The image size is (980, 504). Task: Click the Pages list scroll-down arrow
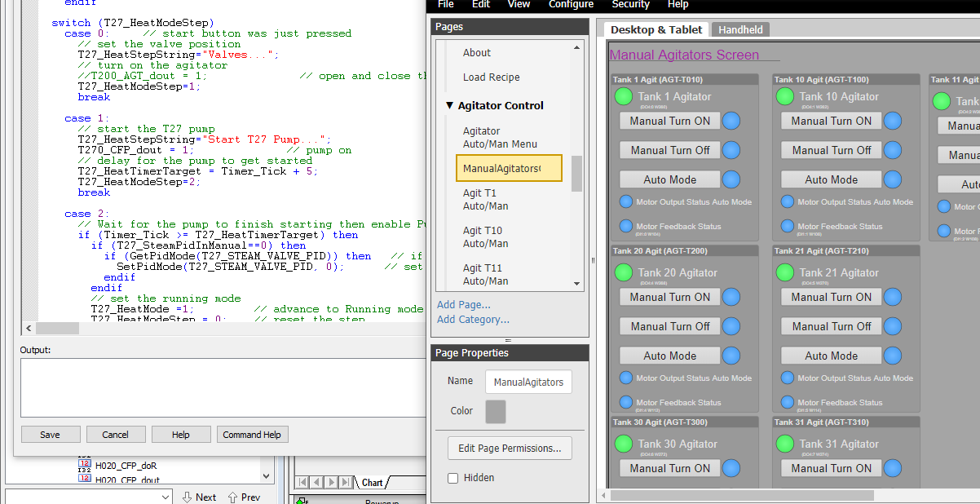tap(577, 284)
